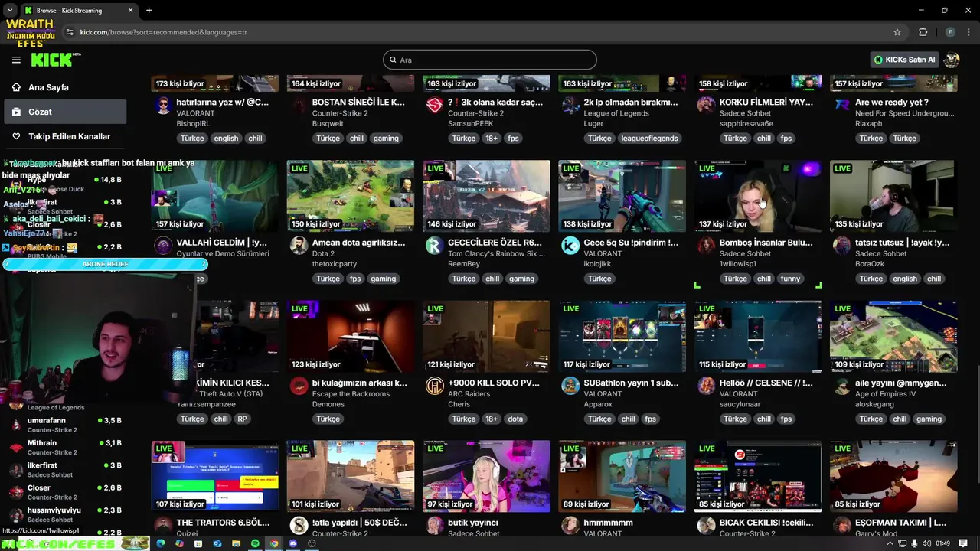Click system clock showing 01:49
980x551 pixels.
coord(942,543)
